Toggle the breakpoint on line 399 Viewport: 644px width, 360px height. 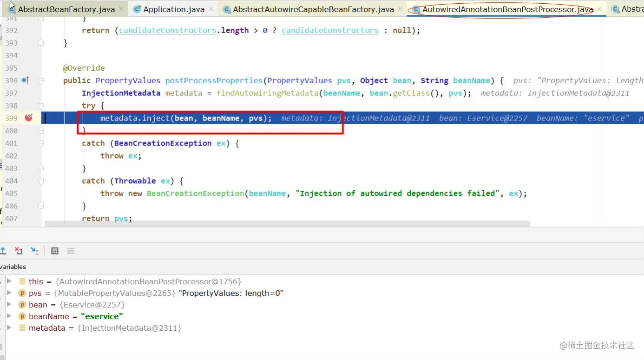[29, 118]
